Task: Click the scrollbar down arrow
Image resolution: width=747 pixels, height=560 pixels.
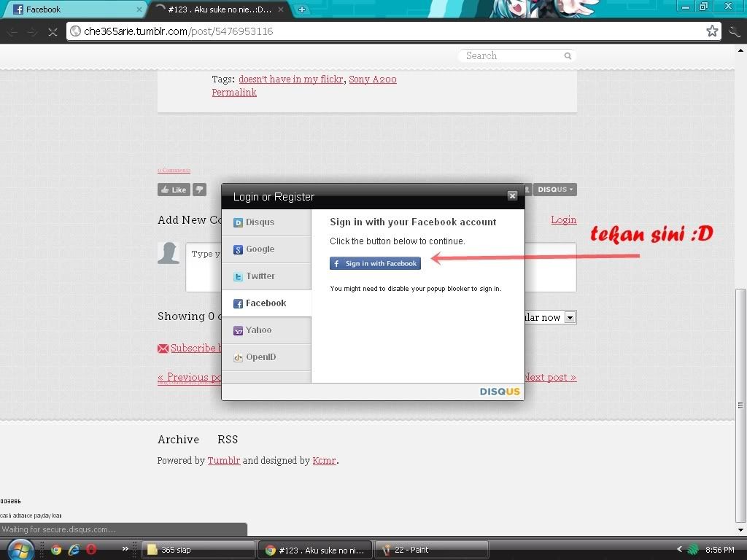Action: pos(740,529)
